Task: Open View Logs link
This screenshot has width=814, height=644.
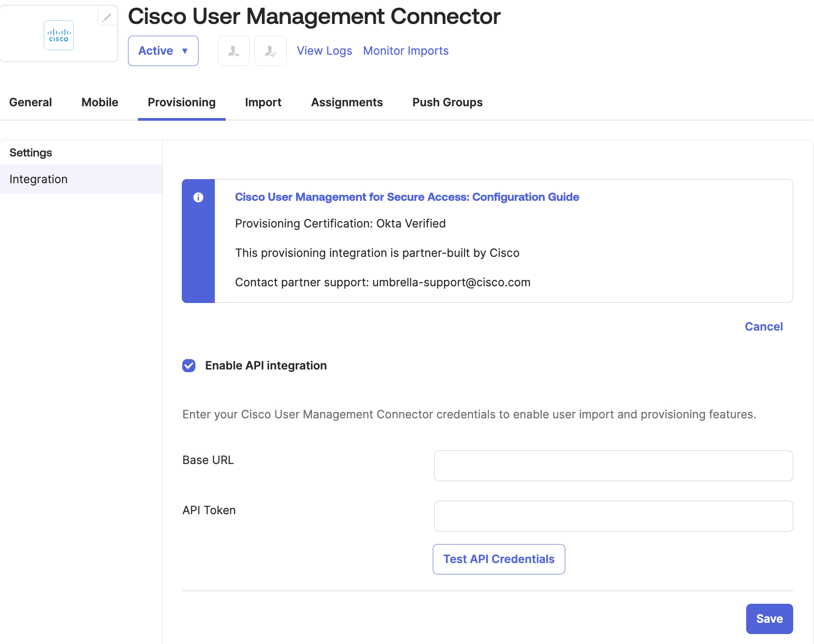Action: click(x=324, y=51)
